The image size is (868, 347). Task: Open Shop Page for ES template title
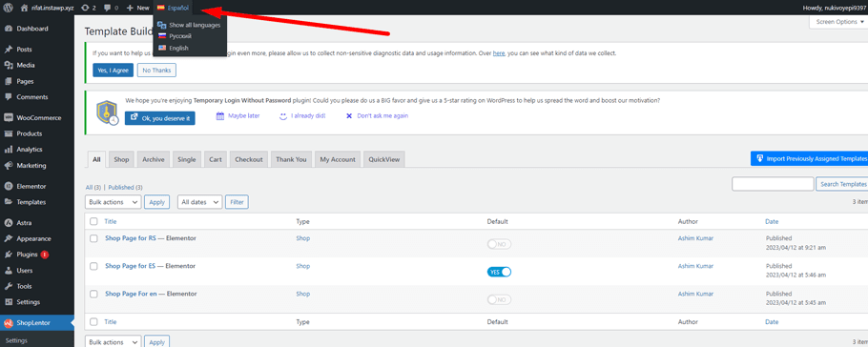pyautogui.click(x=130, y=266)
